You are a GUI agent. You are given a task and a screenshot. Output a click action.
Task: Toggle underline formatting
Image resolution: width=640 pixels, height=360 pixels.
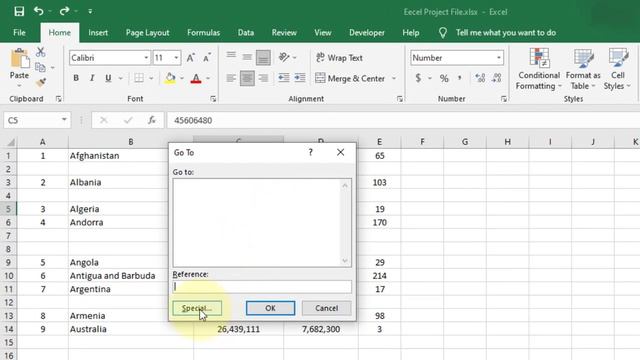108,78
